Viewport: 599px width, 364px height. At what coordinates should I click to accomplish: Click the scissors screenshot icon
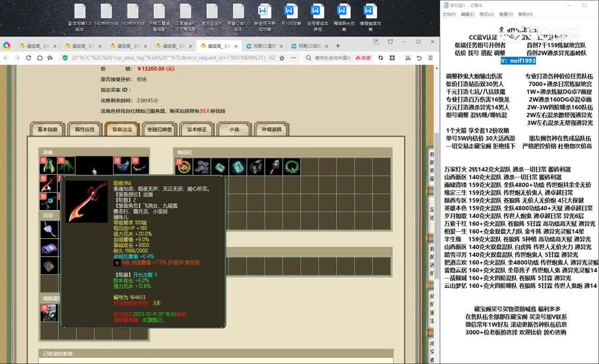[x=408, y=58]
